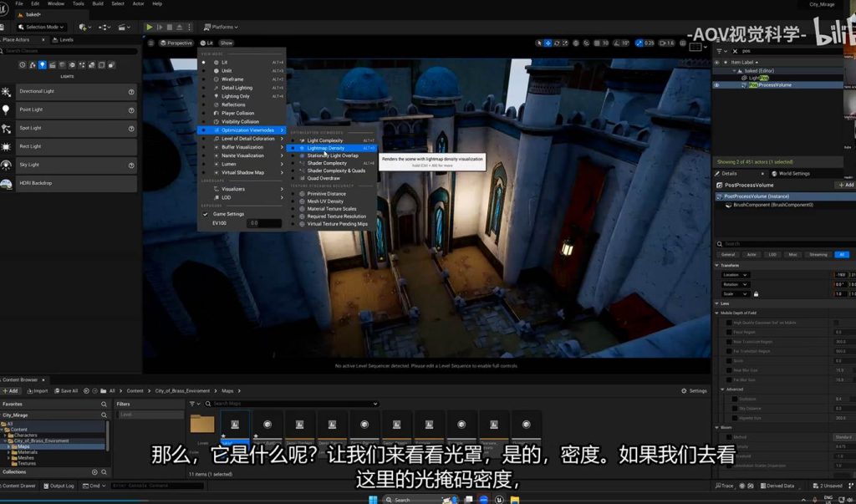Activate the translate gizmo tool in viewport
The height and width of the screenshot is (504, 856).
click(x=548, y=43)
